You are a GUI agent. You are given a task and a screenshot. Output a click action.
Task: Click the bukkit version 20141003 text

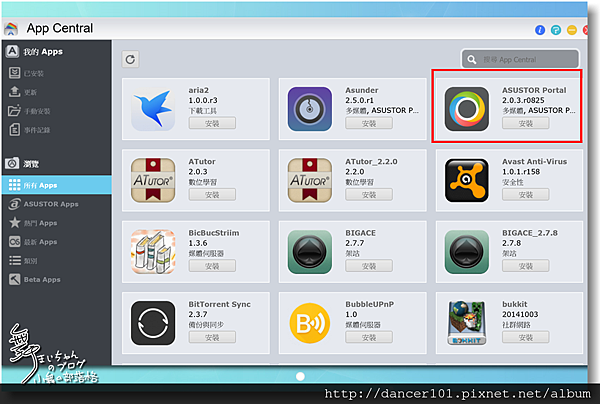pyautogui.click(x=520, y=314)
